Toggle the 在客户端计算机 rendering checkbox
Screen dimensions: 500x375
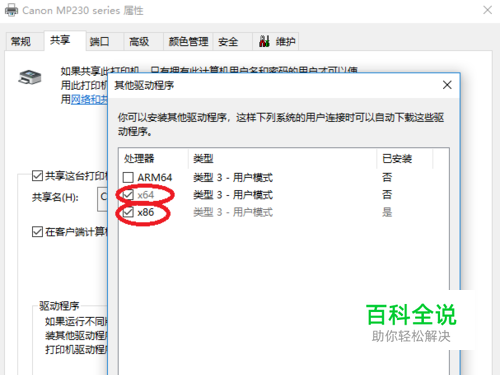pyautogui.click(x=37, y=231)
